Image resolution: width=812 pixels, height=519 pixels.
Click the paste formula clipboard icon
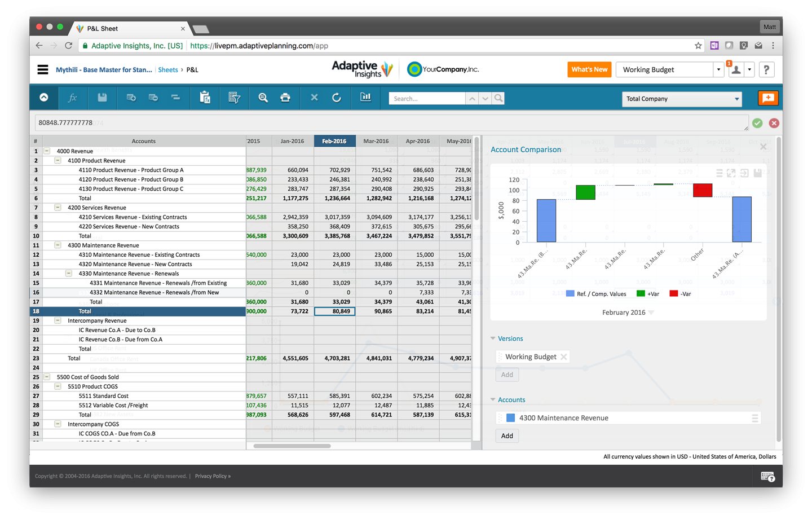click(205, 98)
